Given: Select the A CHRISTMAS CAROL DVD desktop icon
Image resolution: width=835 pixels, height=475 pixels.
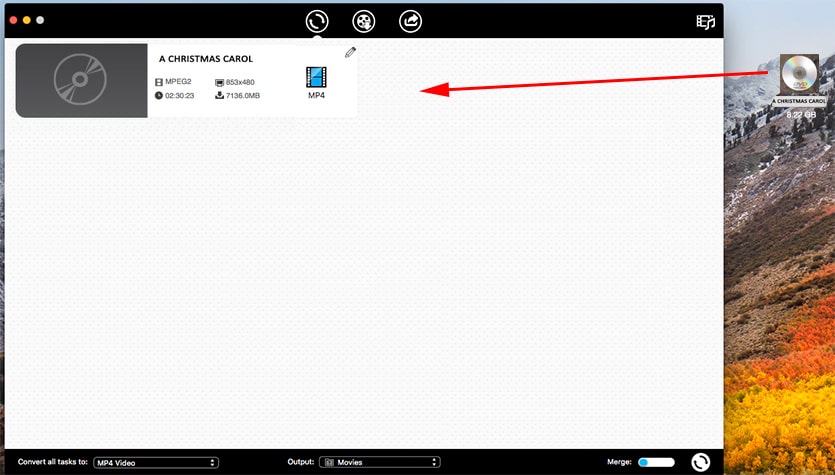Looking at the screenshot, I should pos(799,74).
